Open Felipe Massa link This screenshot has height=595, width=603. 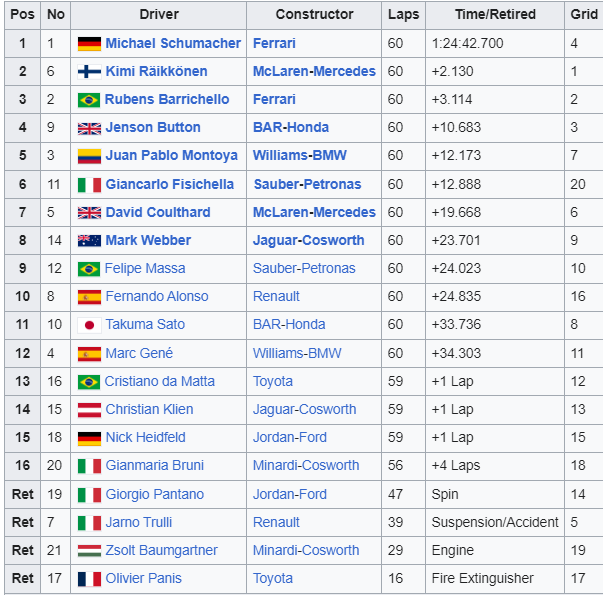[145, 268]
